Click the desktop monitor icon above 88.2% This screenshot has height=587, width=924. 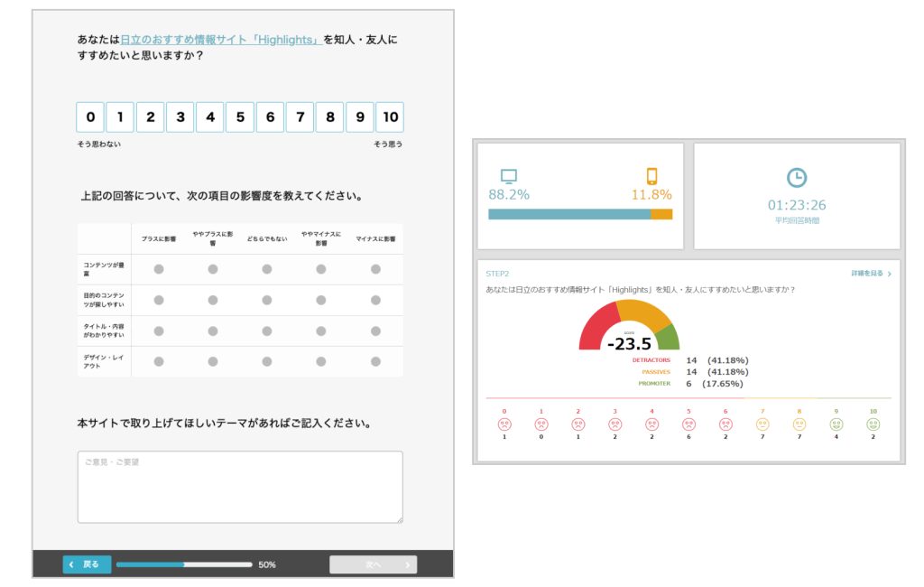[509, 176]
